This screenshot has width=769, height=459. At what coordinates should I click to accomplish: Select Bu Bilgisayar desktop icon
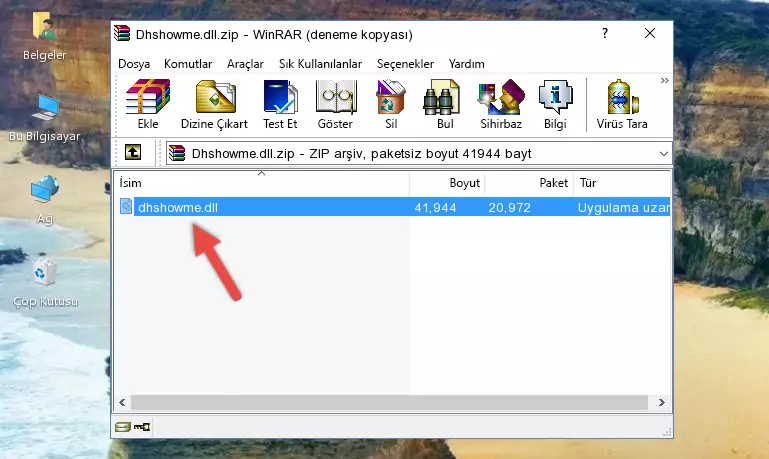pyautogui.click(x=45, y=118)
